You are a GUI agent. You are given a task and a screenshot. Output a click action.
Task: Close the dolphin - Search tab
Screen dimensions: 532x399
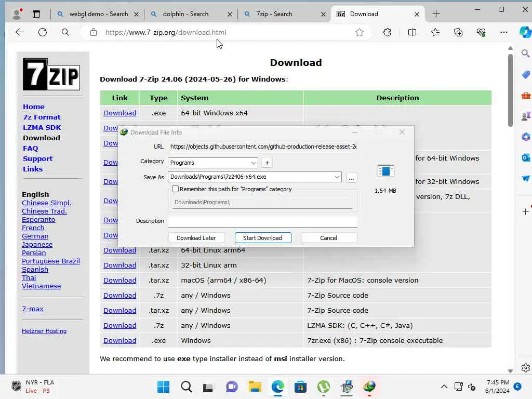[x=230, y=14]
